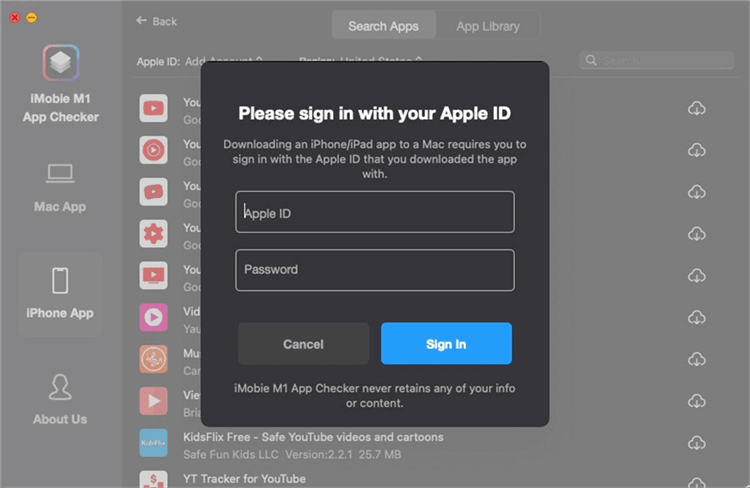
Task: Open the Mac App section
Action: [60, 188]
